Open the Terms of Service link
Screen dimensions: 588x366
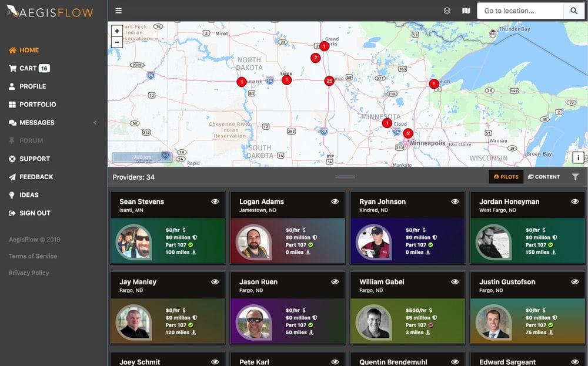coord(34,256)
